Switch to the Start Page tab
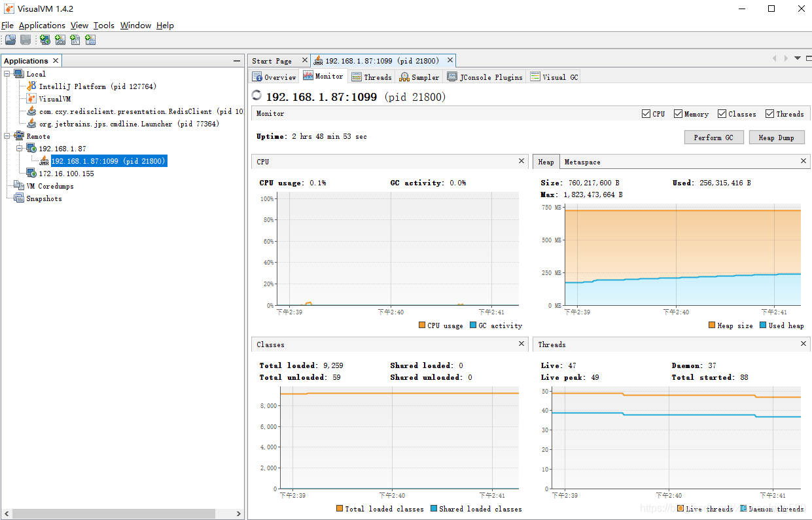This screenshot has height=520, width=812. pyautogui.click(x=272, y=61)
